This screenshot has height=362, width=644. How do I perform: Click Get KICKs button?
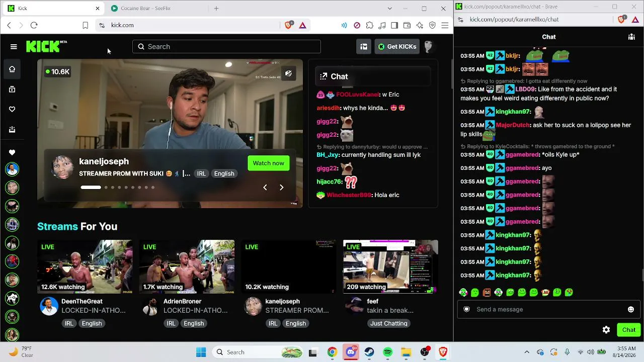pyautogui.click(x=397, y=47)
